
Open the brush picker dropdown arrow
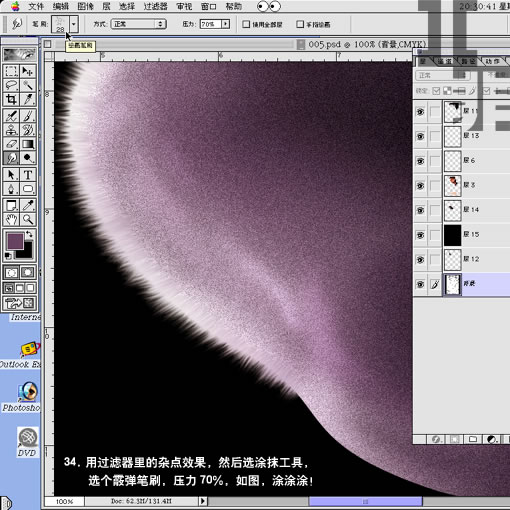pyautogui.click(x=74, y=24)
